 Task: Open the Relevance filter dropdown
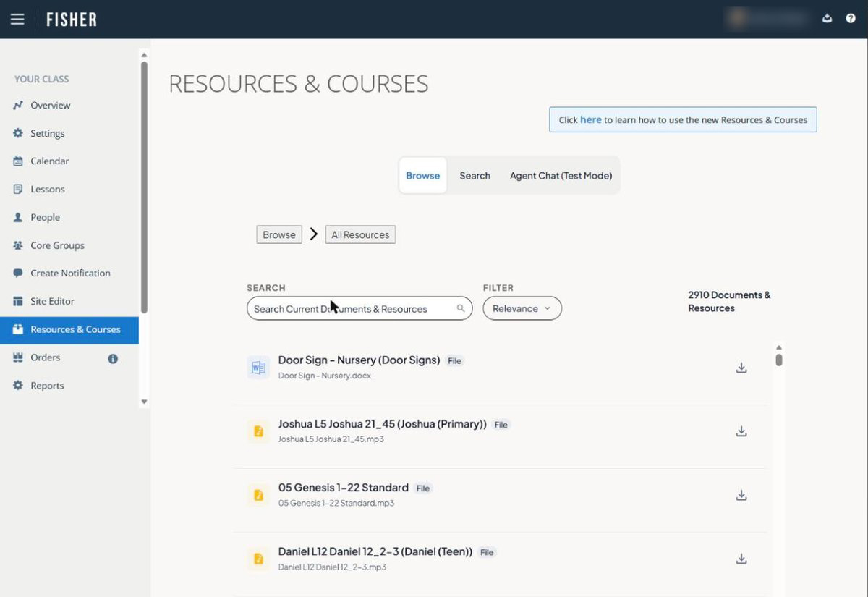(x=522, y=309)
